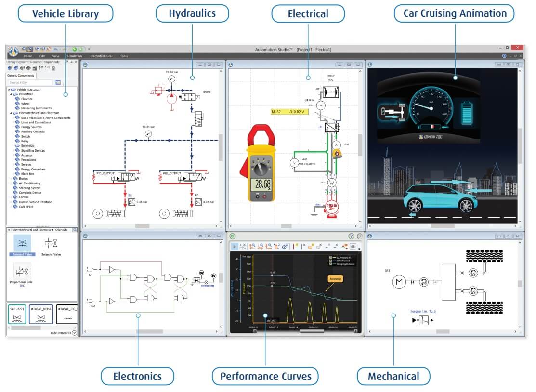The width and height of the screenshot is (536, 392).
Task: Click the Hide Standards button
Action: [x=64, y=333]
